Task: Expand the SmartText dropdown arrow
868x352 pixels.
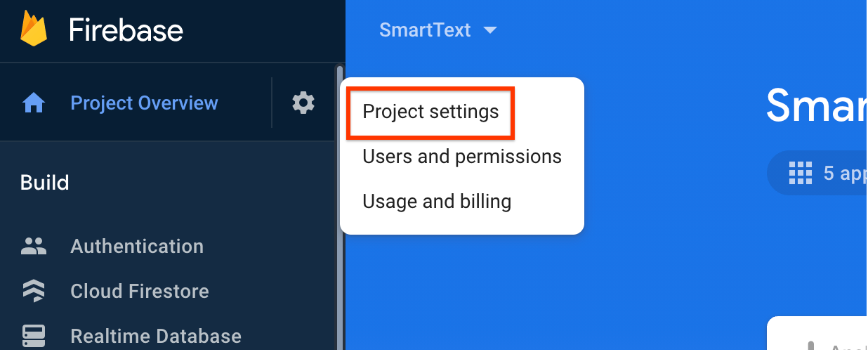Action: coord(490,30)
